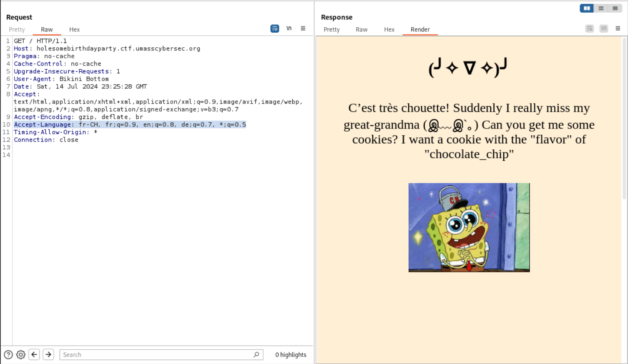628x364 pixels.
Task: Switch to stacked top-bottom layout view
Action: pyautogui.click(x=601, y=8)
